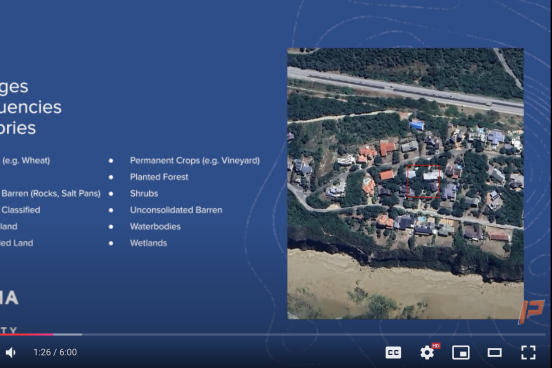Click the red square marker on satellite image
Screen dimensions: 552x368
point(424,181)
